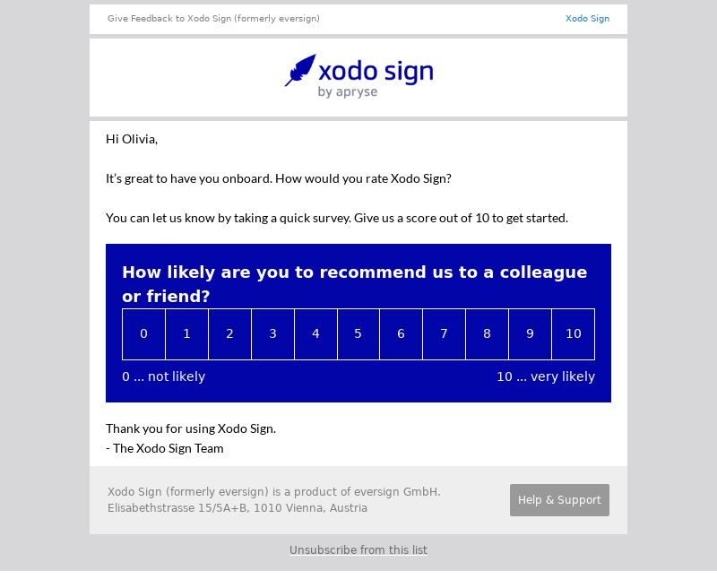Choose rating 2 on the scale

[x=229, y=334]
